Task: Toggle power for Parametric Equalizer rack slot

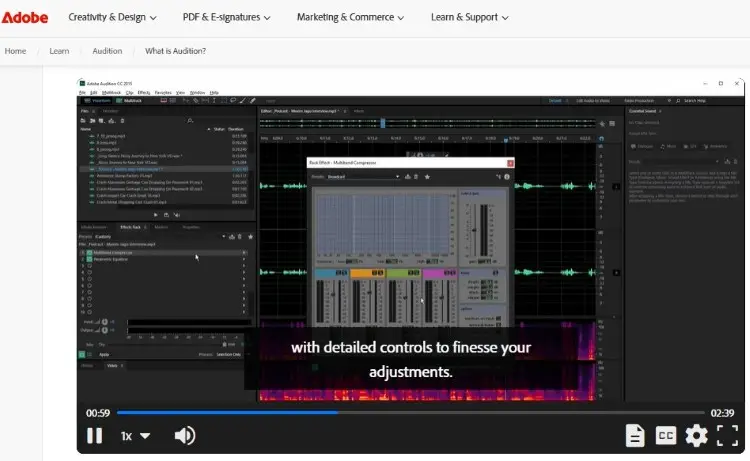Action: click(x=89, y=259)
